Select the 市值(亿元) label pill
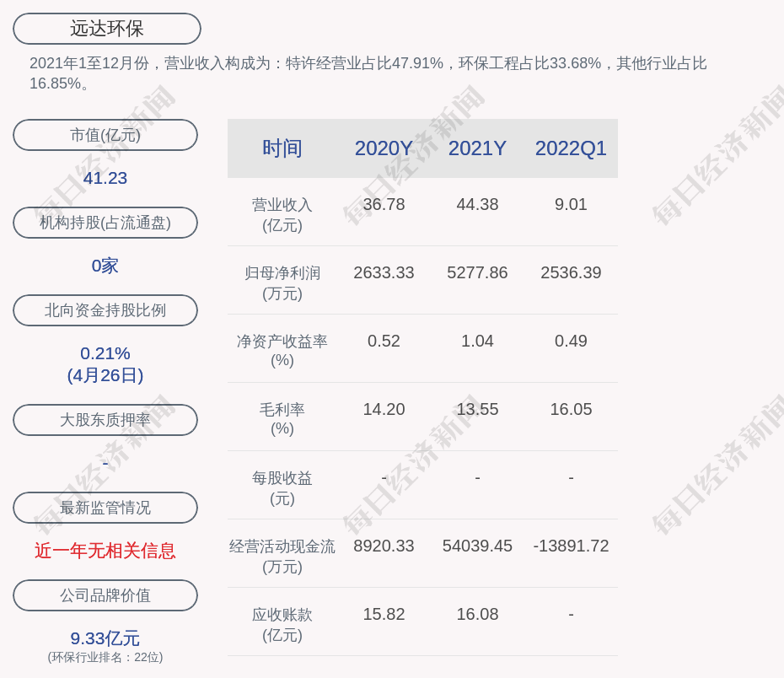 (105, 135)
